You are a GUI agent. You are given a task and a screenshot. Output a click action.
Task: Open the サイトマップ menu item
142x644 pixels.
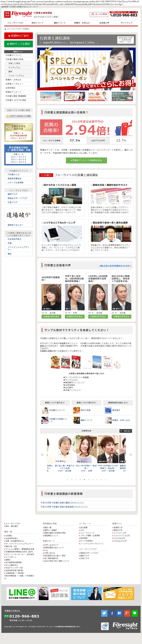pos(127,23)
